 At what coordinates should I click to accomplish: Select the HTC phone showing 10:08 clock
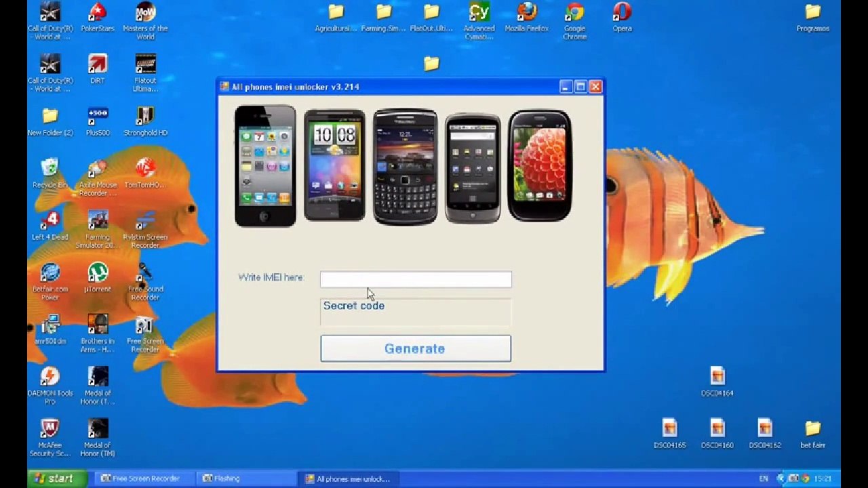click(x=334, y=165)
